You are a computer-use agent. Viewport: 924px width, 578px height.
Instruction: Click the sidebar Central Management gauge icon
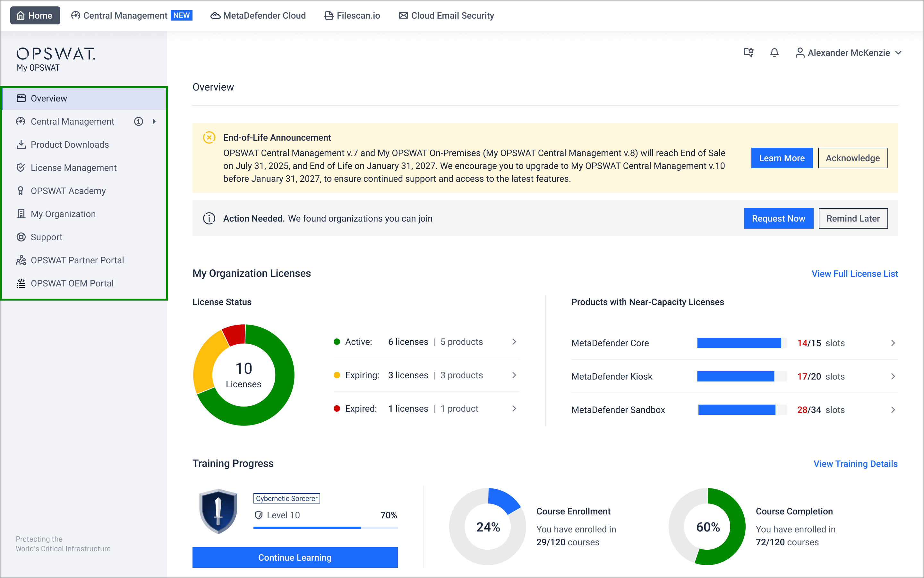pos(21,121)
